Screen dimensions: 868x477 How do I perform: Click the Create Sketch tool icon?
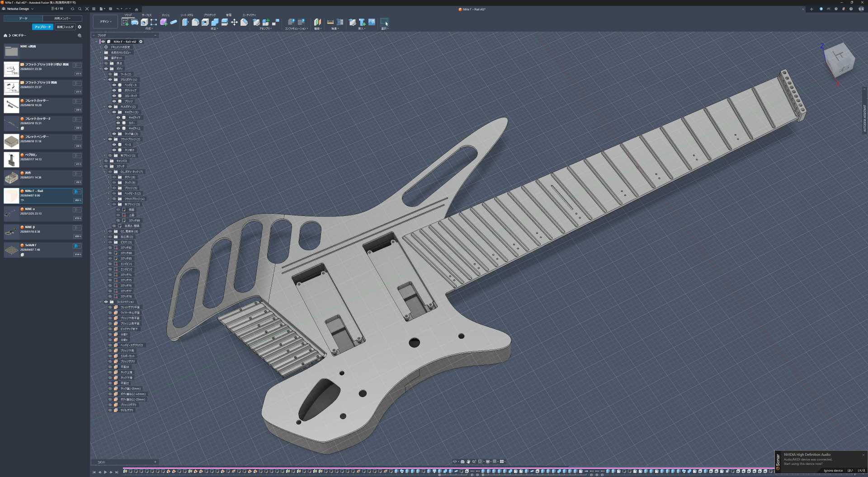click(125, 22)
